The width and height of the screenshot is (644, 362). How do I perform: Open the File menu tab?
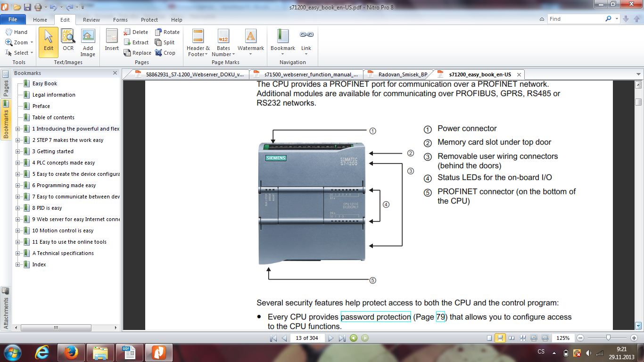(x=13, y=20)
